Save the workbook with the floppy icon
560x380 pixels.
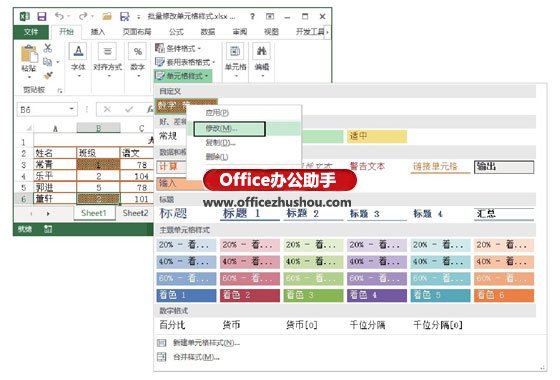(x=42, y=16)
